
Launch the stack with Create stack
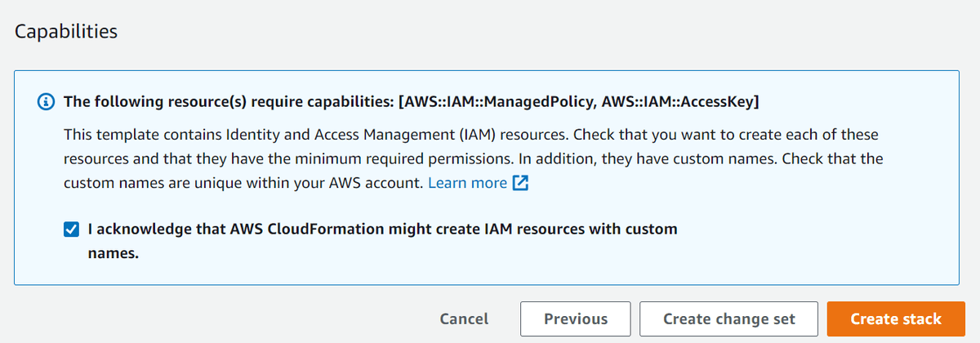click(x=895, y=319)
